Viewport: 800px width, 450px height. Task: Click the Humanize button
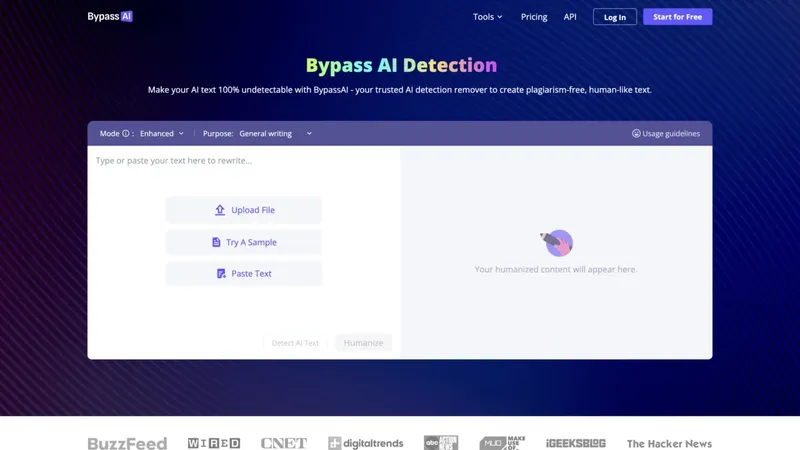click(x=363, y=342)
